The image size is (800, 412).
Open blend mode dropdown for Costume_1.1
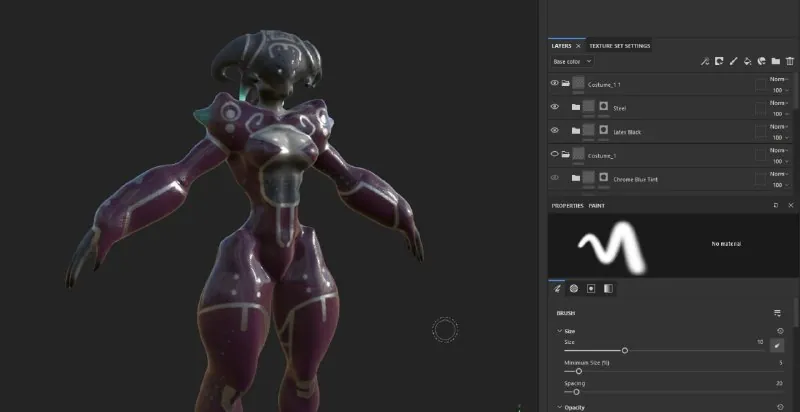click(779, 80)
